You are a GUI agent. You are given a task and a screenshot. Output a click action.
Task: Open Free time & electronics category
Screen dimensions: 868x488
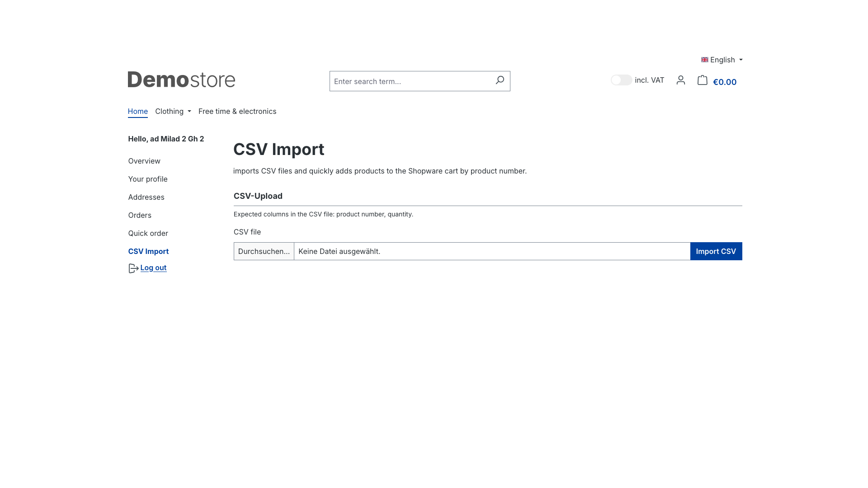tap(237, 111)
